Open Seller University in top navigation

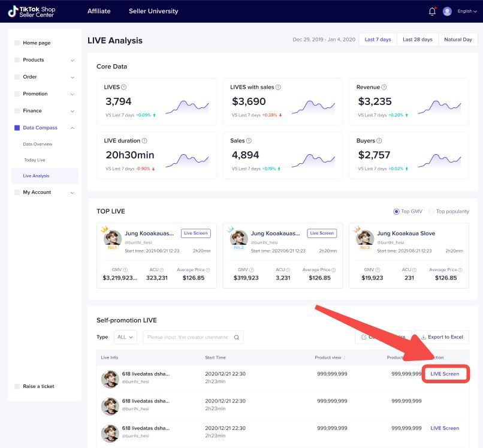(153, 11)
